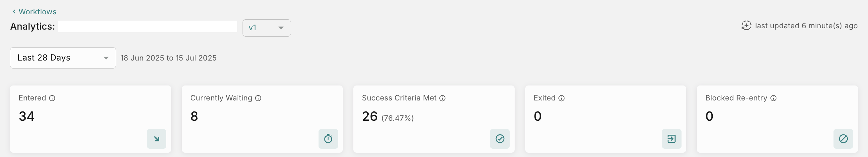Open the v1 version dropdown

[266, 28]
